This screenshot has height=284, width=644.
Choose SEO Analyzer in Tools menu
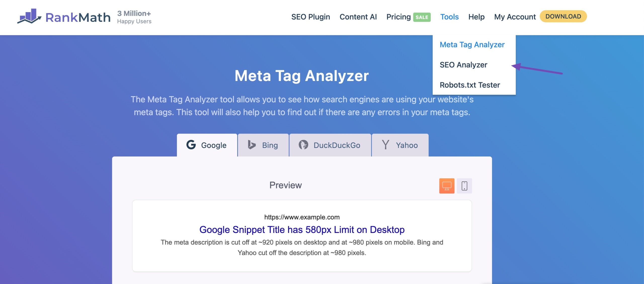click(x=463, y=65)
